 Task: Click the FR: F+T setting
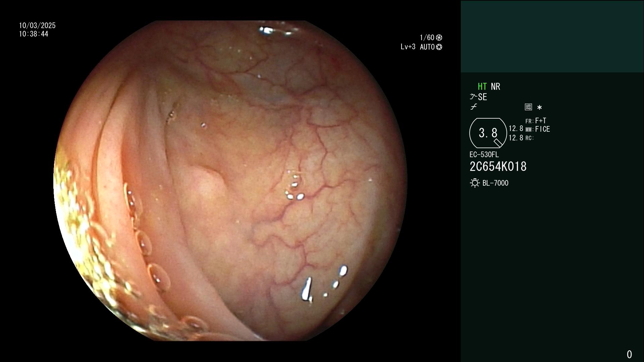pos(536,121)
